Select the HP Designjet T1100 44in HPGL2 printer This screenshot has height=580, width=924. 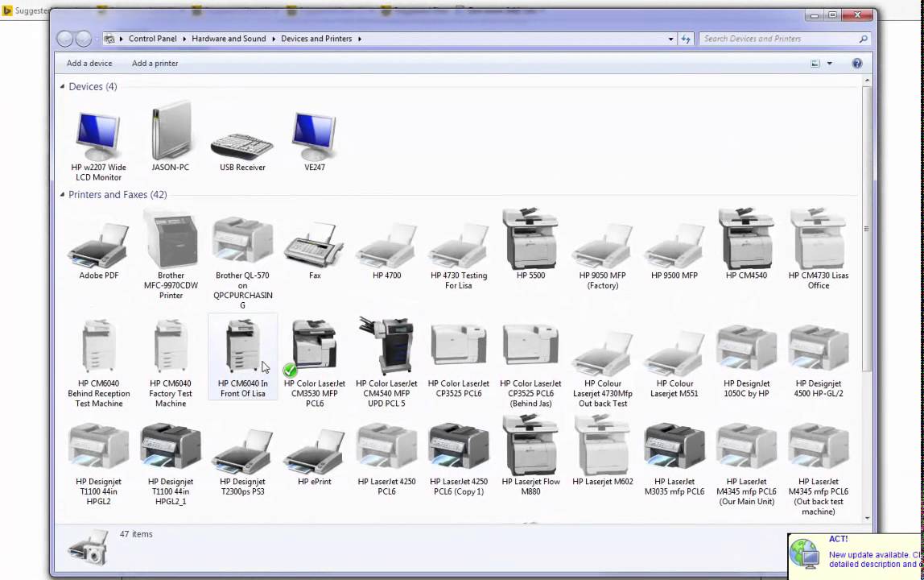[98, 463]
